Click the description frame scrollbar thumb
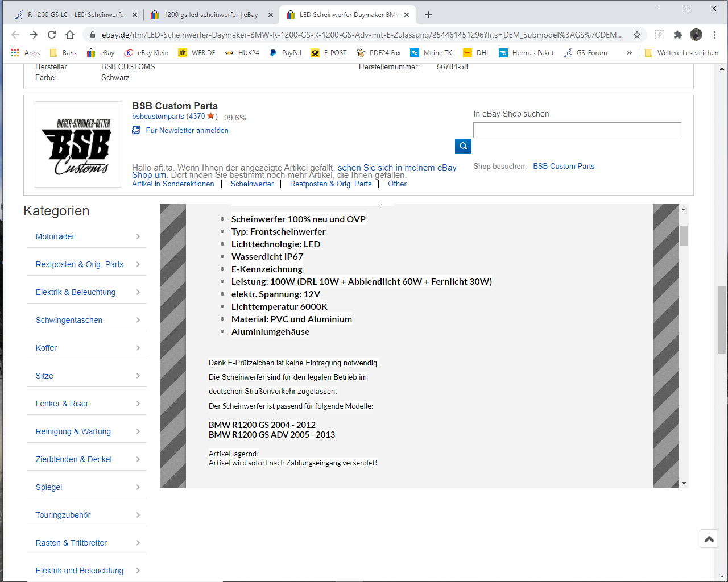The image size is (728, 582). pyautogui.click(x=684, y=235)
